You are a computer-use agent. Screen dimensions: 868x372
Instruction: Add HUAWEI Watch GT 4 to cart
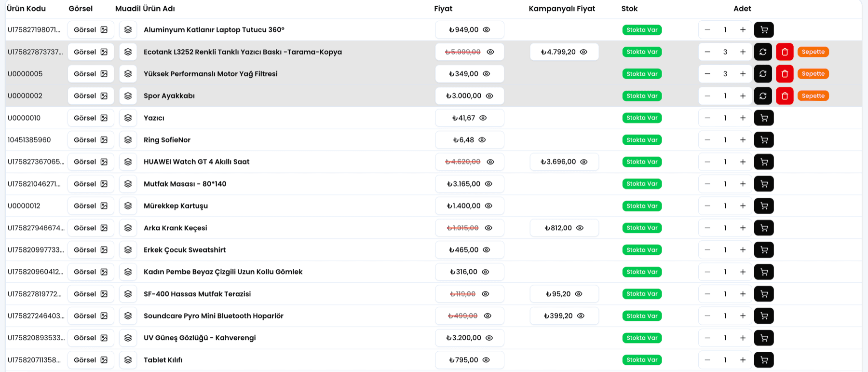coord(764,162)
